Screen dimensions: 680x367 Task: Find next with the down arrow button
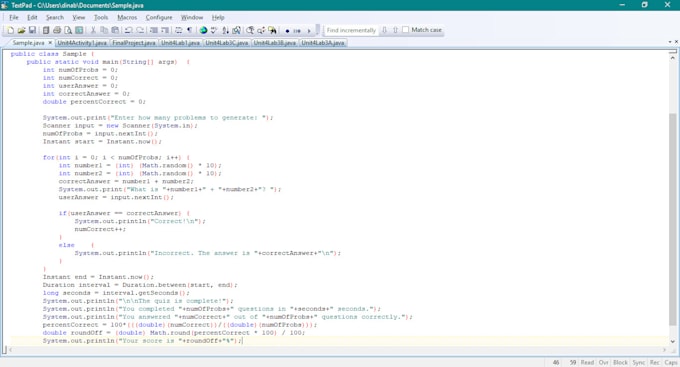[x=384, y=30]
